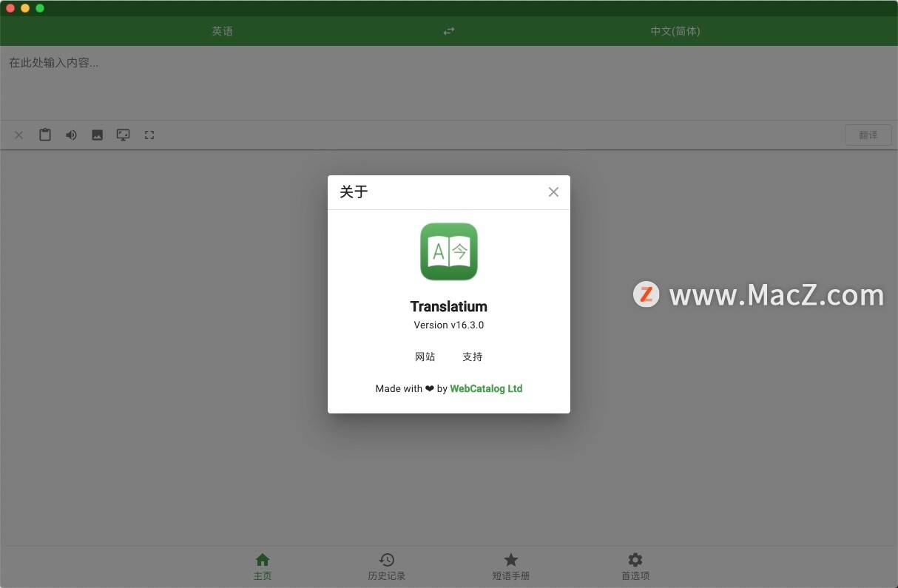Swap source and target languages
This screenshot has height=588, width=898.
pos(449,31)
